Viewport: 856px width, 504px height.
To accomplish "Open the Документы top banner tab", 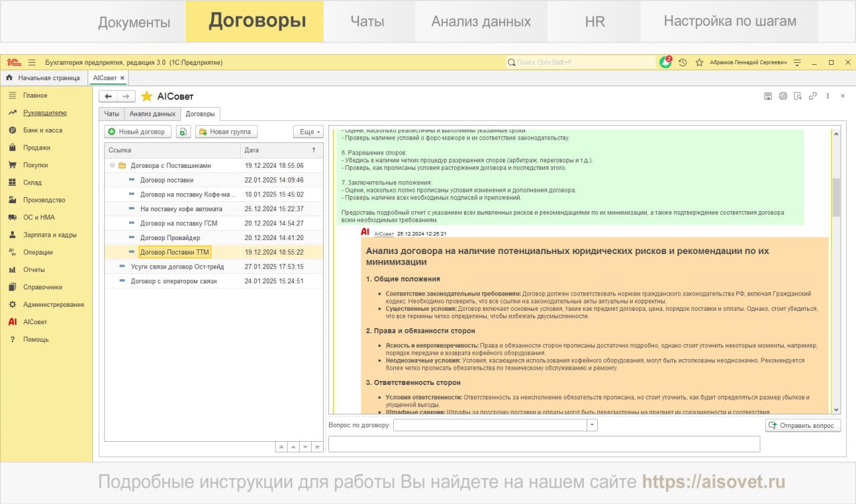I will [x=134, y=21].
